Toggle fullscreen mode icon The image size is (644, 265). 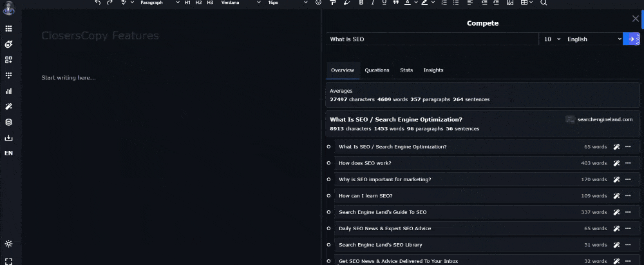(8, 261)
